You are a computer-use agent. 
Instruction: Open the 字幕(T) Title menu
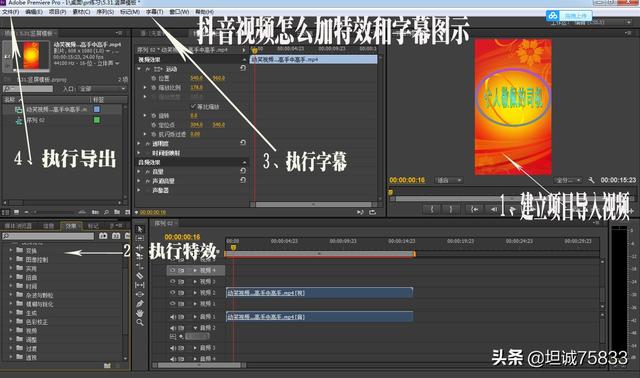click(x=155, y=12)
